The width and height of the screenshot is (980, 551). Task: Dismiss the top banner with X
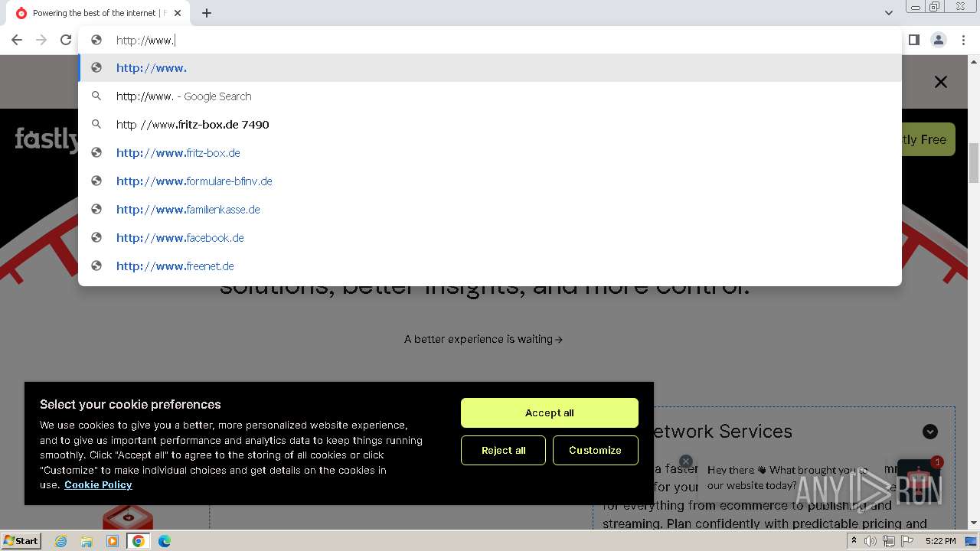click(941, 82)
